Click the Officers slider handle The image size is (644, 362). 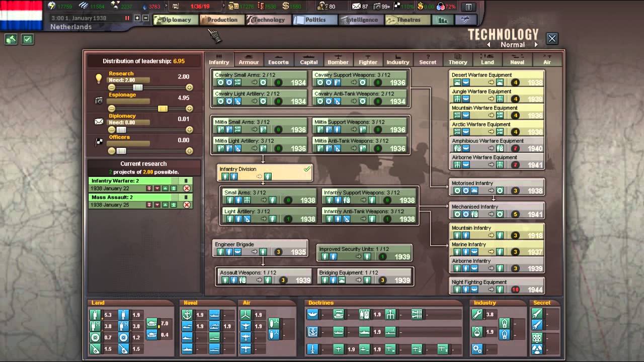point(121,151)
